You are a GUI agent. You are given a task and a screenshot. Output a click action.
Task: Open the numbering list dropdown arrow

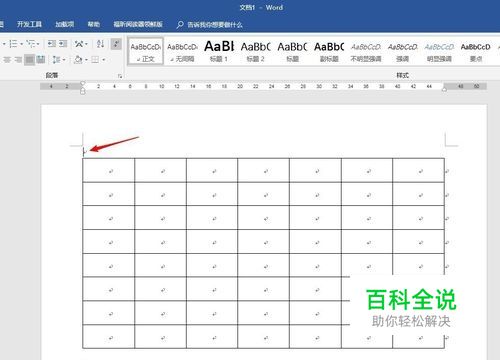pyautogui.click(x=22, y=44)
